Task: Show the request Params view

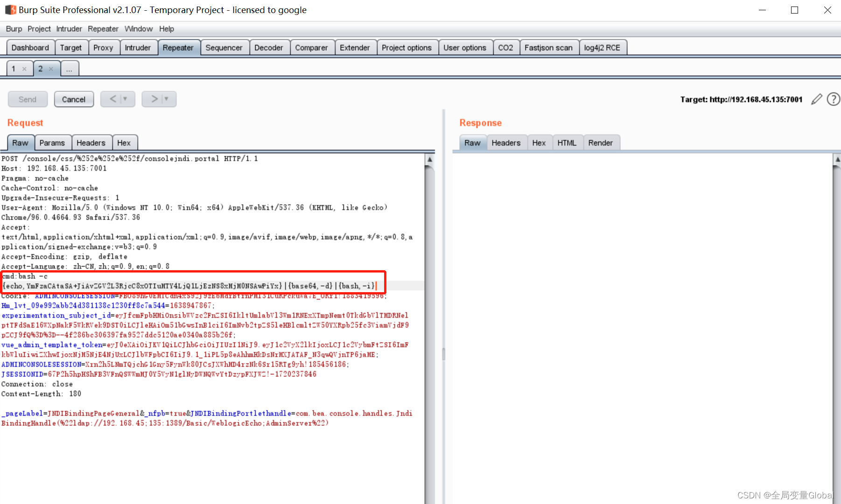Action: coord(52,143)
